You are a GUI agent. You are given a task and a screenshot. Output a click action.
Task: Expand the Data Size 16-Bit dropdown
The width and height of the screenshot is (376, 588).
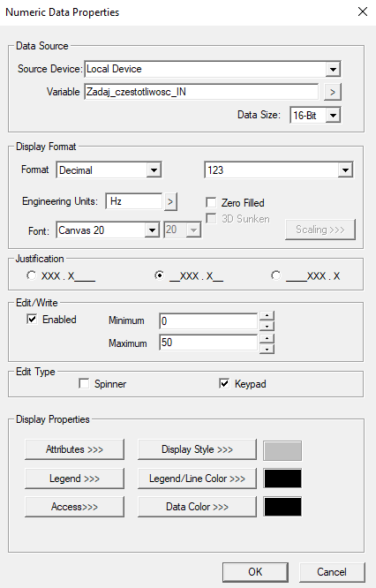click(333, 116)
